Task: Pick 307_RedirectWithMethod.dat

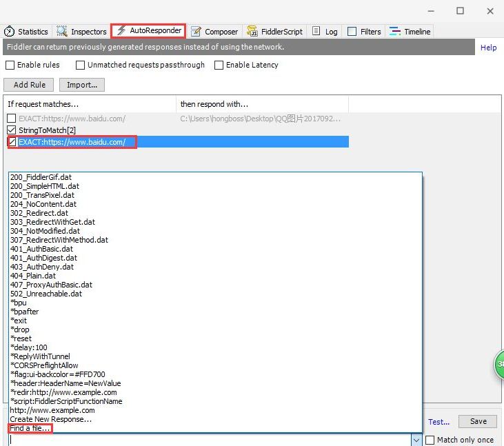Action: 214,240
